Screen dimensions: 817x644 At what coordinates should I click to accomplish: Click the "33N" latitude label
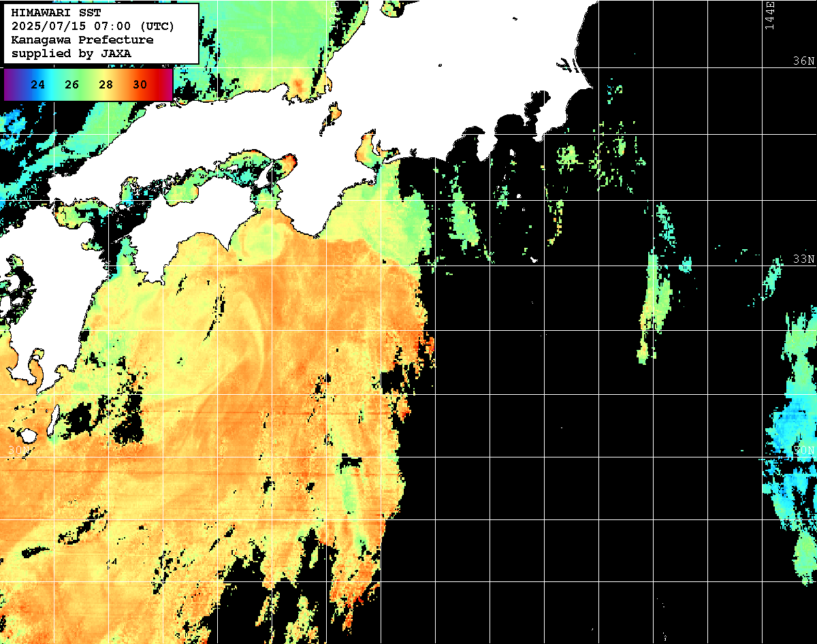(803, 259)
